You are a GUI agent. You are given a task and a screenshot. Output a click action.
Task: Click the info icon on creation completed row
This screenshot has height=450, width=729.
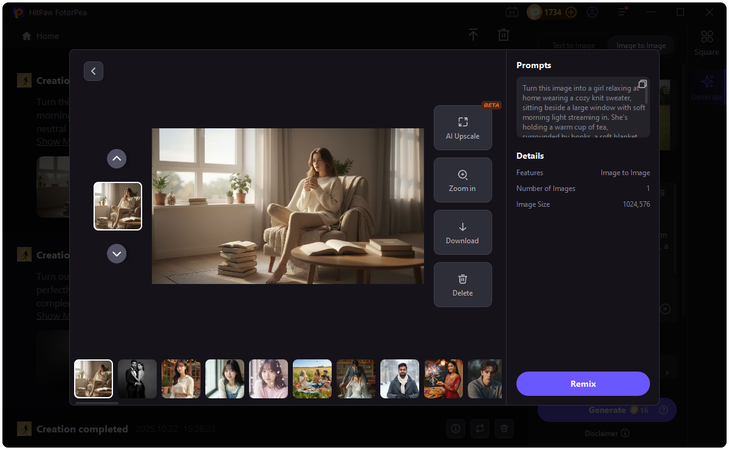pos(456,429)
